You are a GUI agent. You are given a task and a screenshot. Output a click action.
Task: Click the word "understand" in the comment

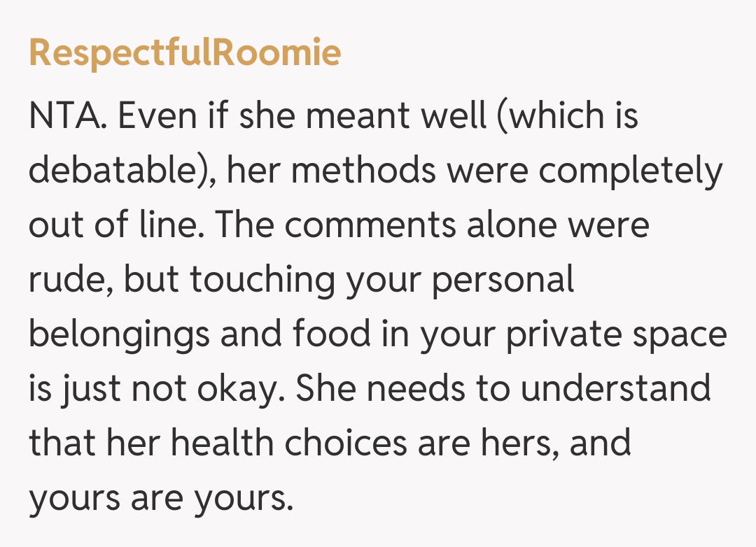(x=616, y=389)
